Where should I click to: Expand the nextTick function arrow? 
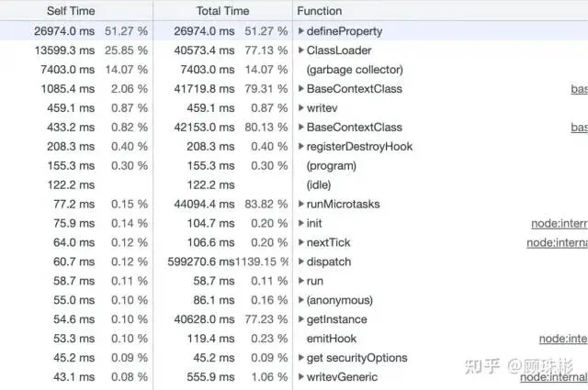(x=301, y=243)
